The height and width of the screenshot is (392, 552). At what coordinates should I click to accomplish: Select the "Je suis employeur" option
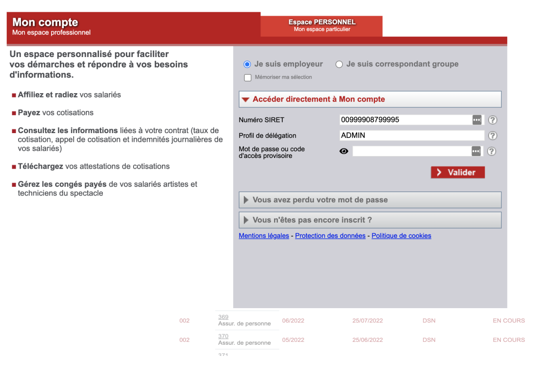click(x=247, y=64)
